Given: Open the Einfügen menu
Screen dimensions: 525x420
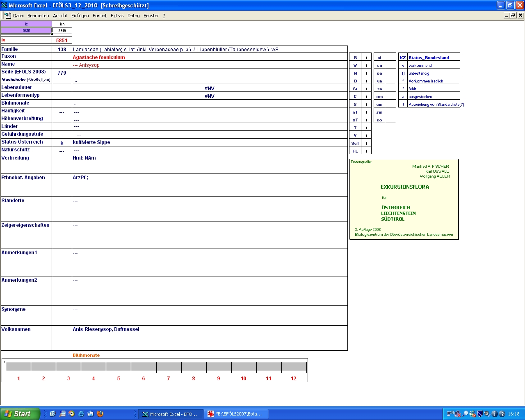Looking at the screenshot, I should click(80, 16).
